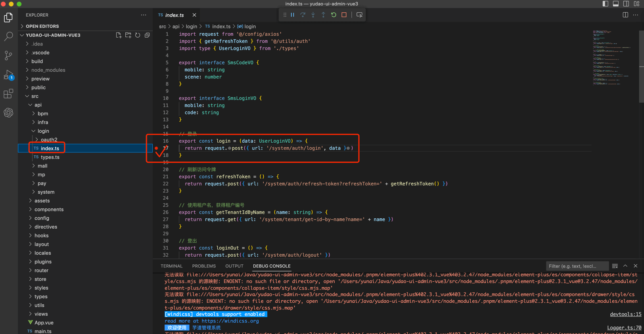The image size is (644, 334).
Task: Toggle the bottom panel visibility
Action: [615, 4]
